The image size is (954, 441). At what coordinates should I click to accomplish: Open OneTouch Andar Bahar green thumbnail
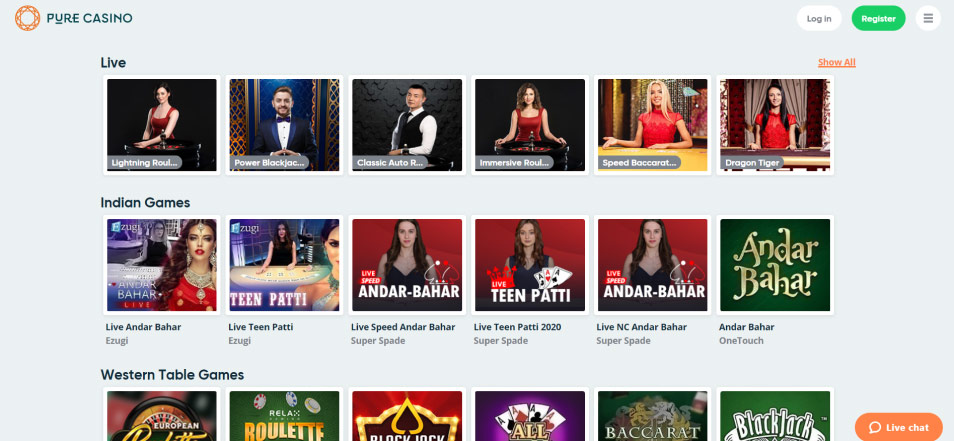[x=775, y=265]
